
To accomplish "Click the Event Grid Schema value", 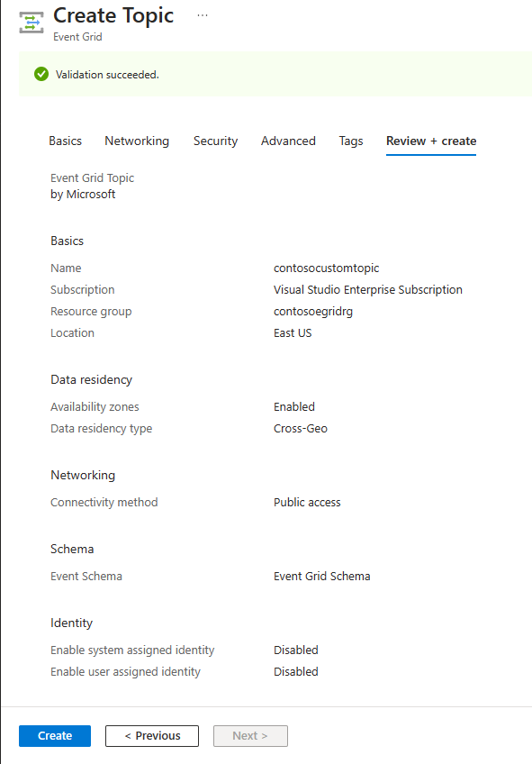I will (x=321, y=576).
